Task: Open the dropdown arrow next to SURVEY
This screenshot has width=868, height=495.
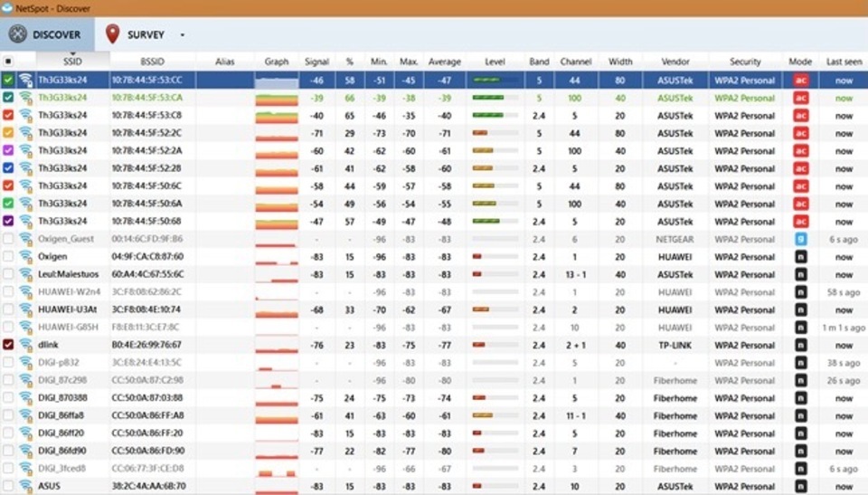Action: click(182, 35)
